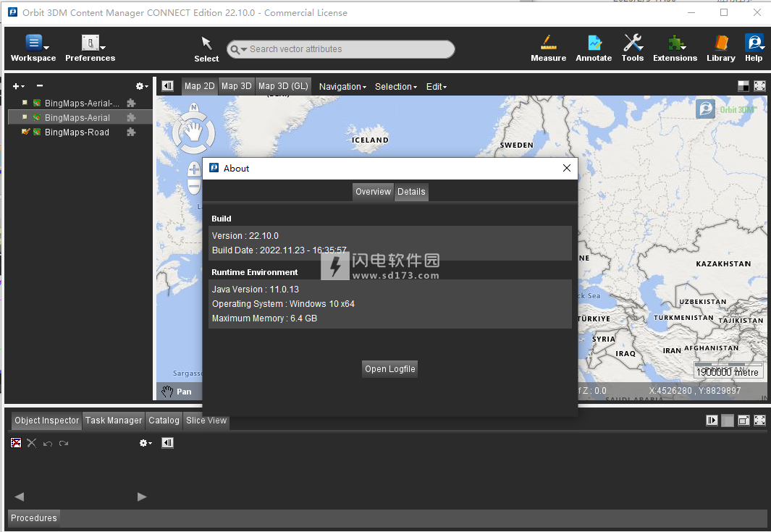Maximize the map view fullscreen icon
Viewport: 771px width, 532px height.
759,86
